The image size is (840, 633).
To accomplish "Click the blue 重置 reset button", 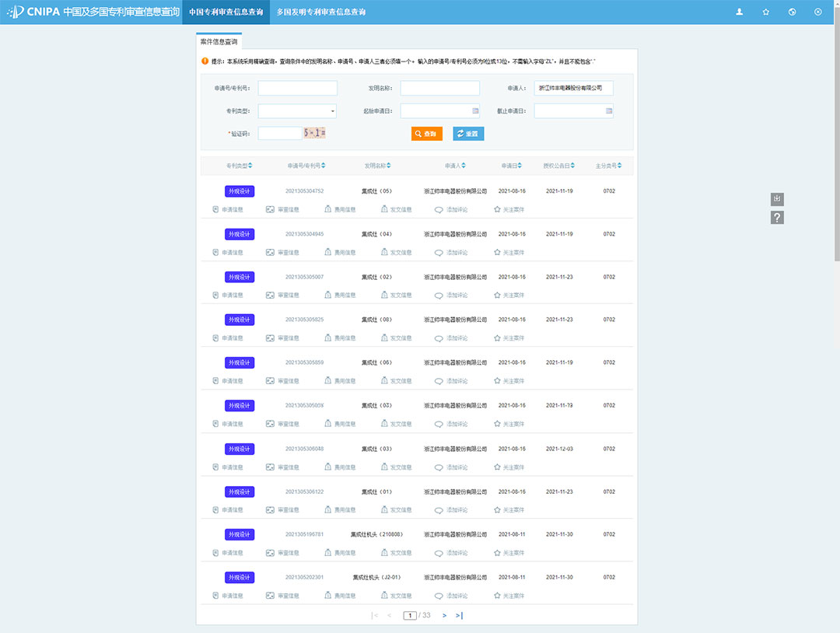I will pos(468,134).
